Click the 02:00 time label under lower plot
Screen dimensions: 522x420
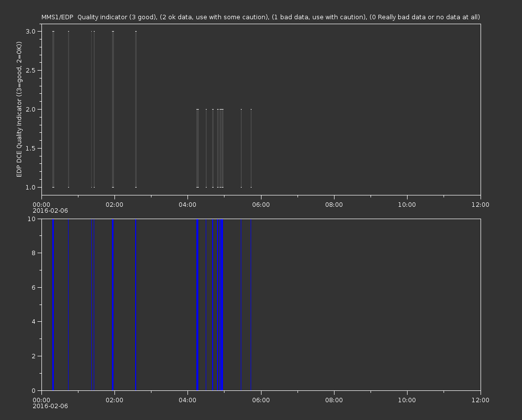coord(114,400)
